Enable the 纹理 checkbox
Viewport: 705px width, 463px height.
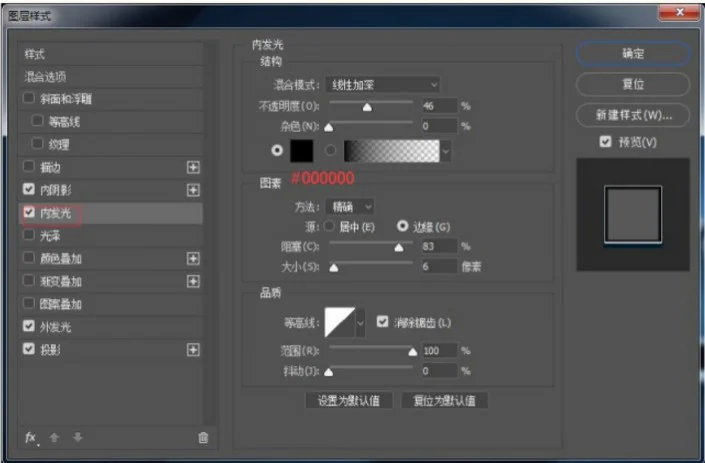coord(37,143)
